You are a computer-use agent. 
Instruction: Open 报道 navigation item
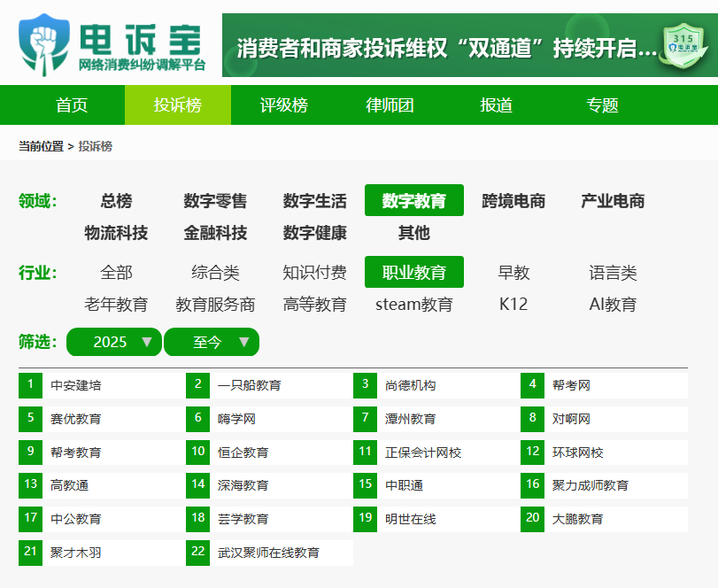point(496,104)
